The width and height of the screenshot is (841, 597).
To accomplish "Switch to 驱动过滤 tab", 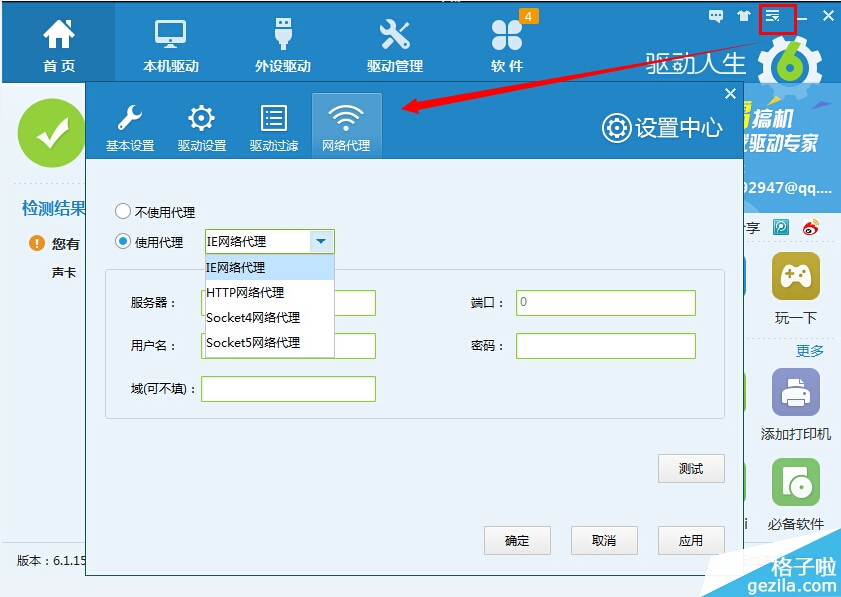I will (274, 126).
